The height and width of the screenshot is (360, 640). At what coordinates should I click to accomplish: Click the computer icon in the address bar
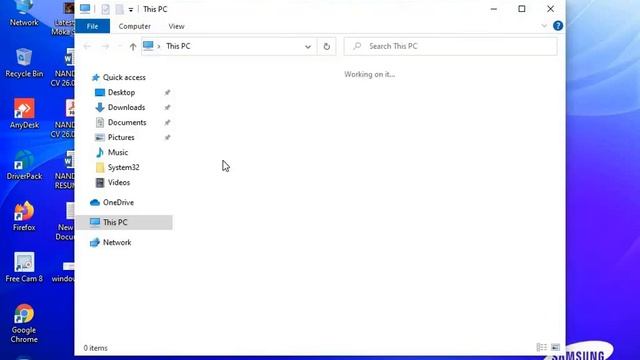[x=148, y=46]
